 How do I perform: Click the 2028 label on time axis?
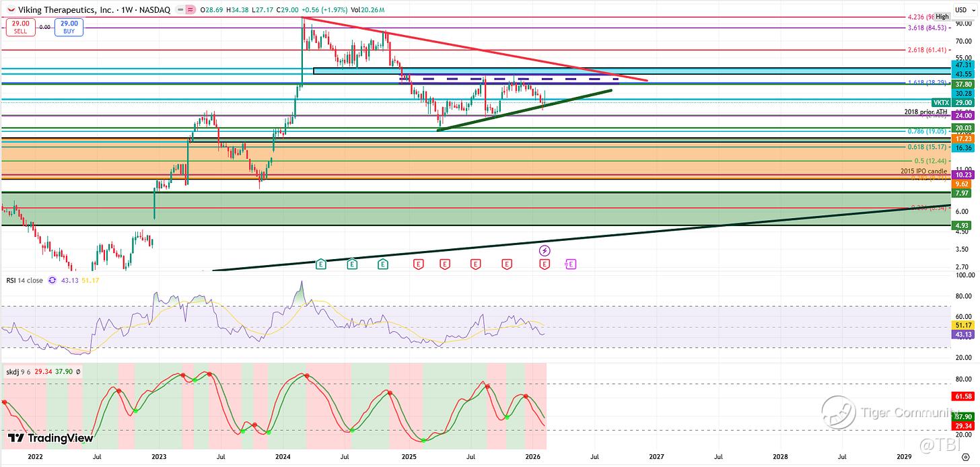[780, 457]
